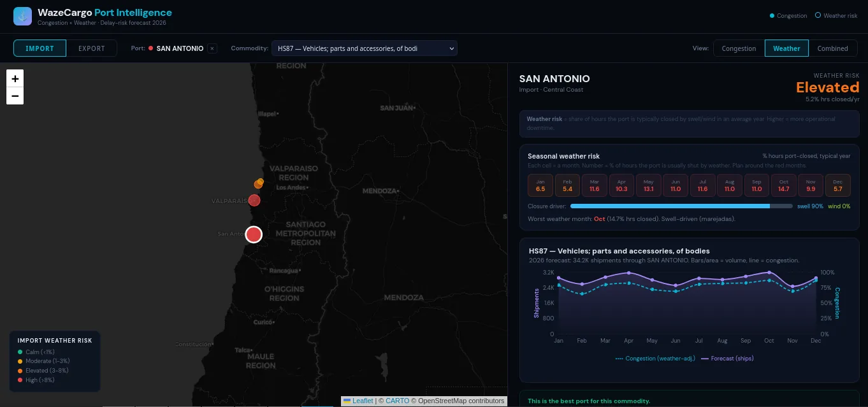Click 'This is the best port' message
The width and height of the screenshot is (868, 407).
tap(589, 401)
